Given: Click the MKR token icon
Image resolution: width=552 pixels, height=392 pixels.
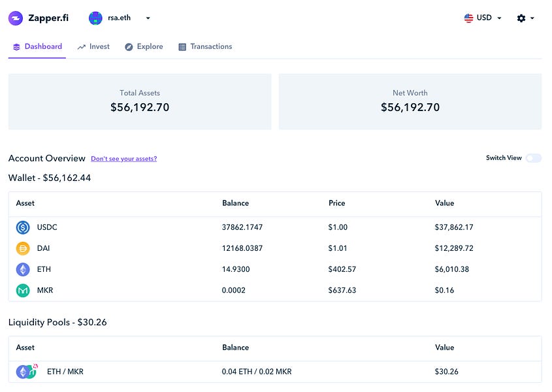Looking at the screenshot, I should click(x=23, y=290).
